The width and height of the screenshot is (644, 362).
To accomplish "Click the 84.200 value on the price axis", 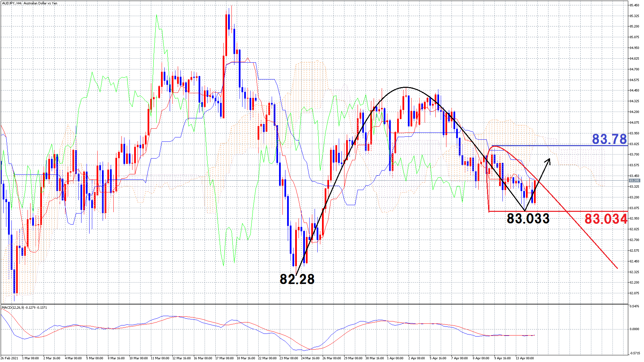I will pos(634,112).
